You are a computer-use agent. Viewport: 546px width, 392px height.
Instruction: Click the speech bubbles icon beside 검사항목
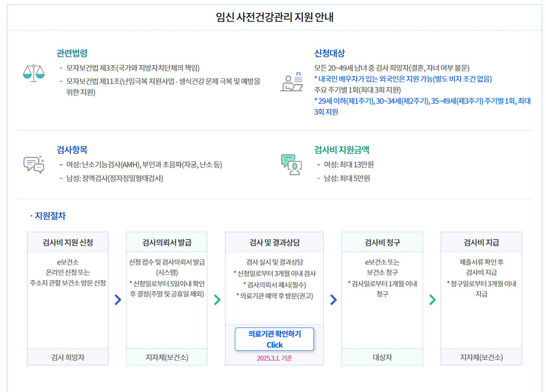(34, 165)
